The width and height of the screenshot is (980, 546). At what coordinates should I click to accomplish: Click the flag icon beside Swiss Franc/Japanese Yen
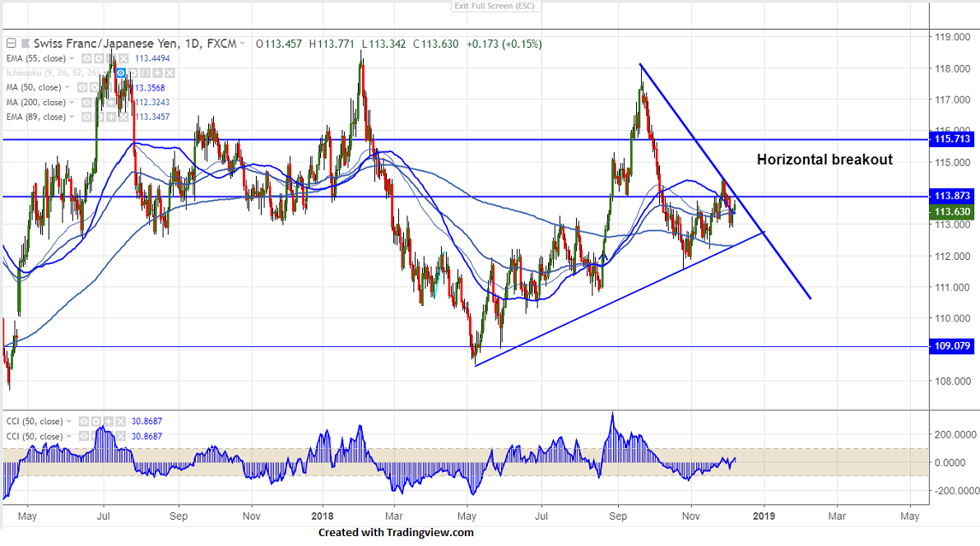click(x=26, y=44)
